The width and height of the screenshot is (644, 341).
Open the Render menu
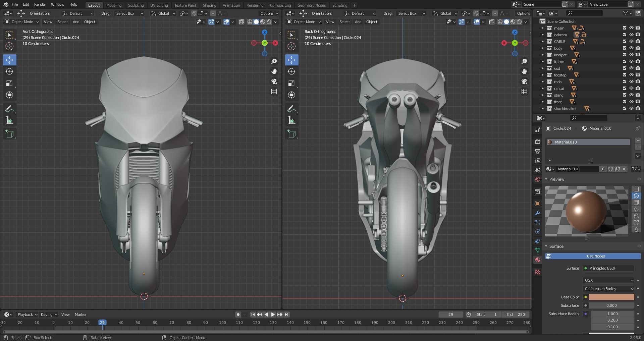point(40,4)
